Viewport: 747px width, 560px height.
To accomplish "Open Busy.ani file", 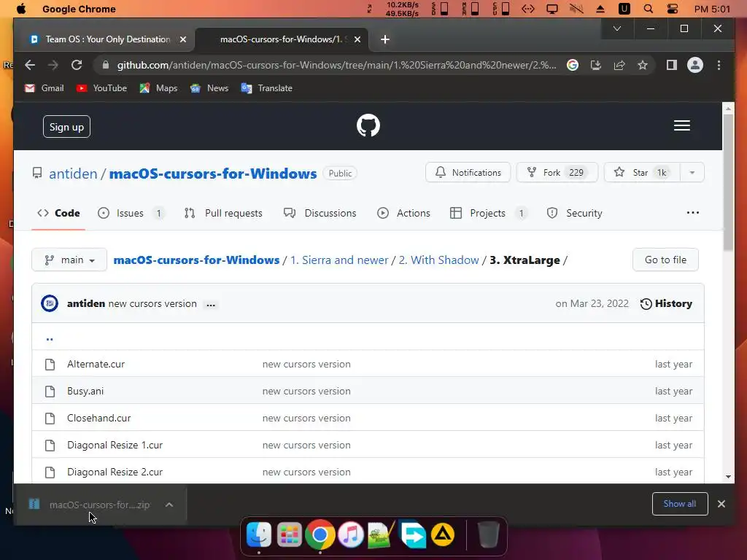I will (x=85, y=392).
